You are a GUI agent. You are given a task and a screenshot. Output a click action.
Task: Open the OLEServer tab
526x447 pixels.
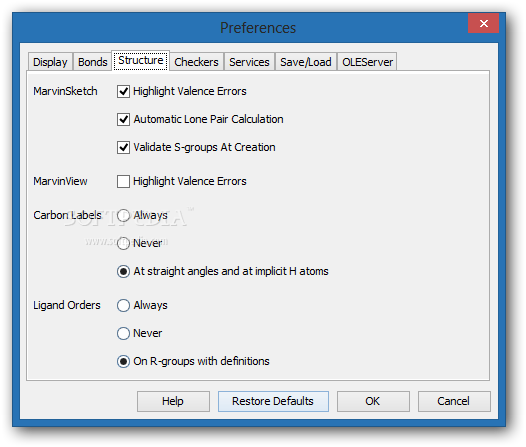(x=367, y=62)
